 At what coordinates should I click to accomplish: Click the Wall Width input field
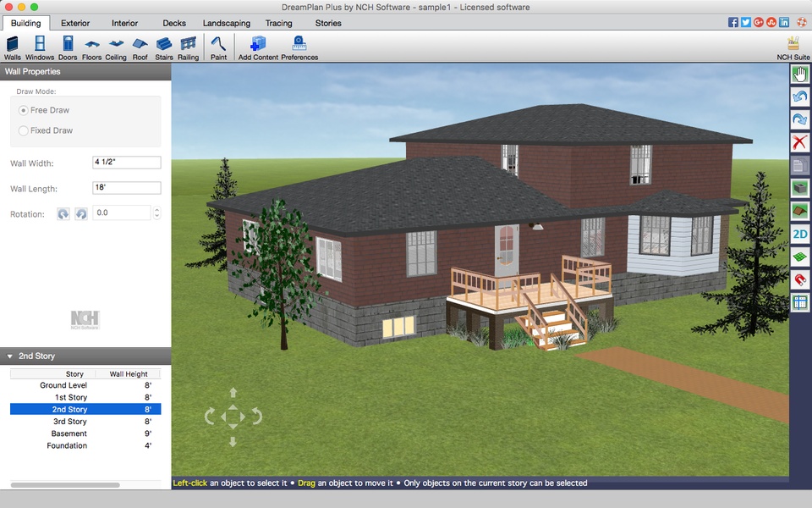[x=127, y=163]
